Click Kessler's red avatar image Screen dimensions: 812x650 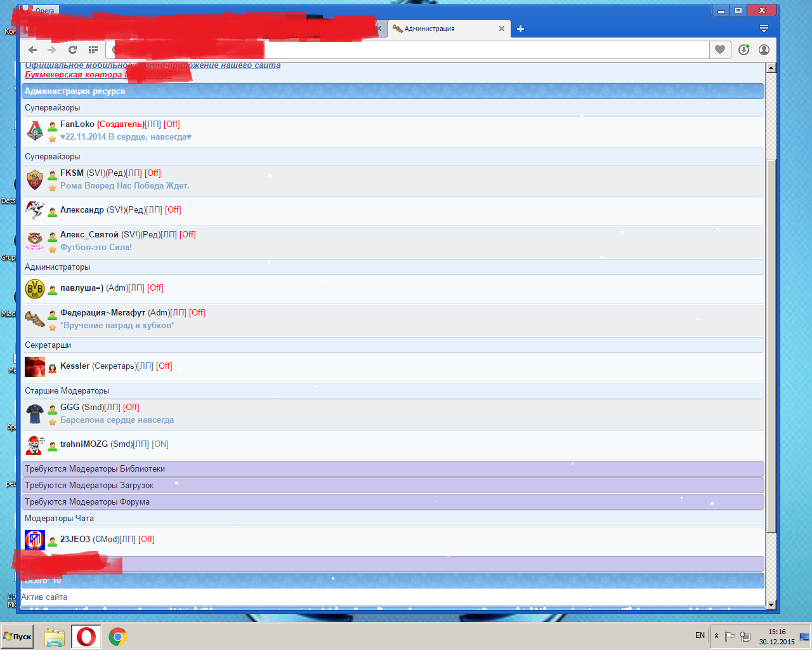click(x=35, y=367)
